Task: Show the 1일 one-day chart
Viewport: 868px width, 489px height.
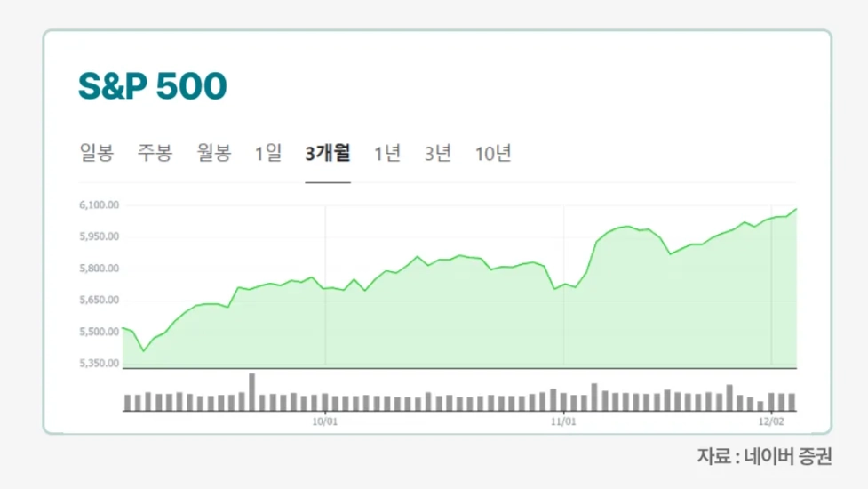Action: pyautogui.click(x=267, y=153)
